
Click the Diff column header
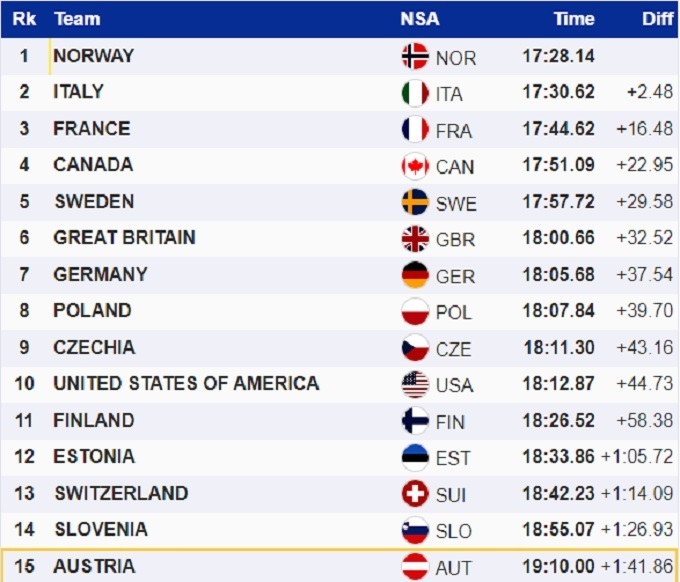pyautogui.click(x=657, y=19)
